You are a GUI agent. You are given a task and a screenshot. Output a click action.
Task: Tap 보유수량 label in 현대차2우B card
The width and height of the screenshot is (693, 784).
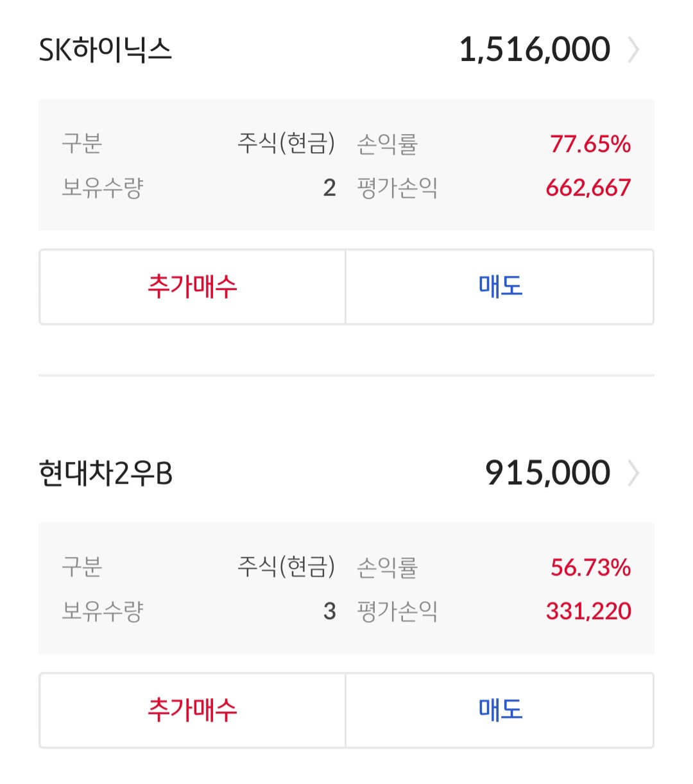(x=102, y=611)
